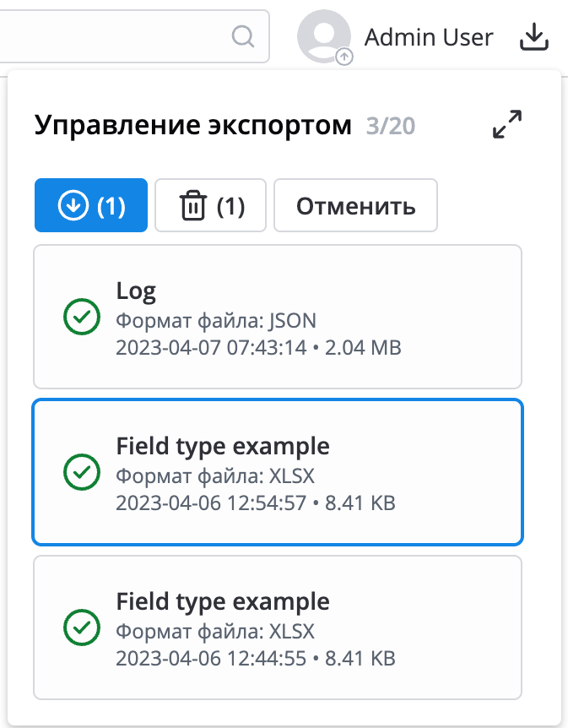The image size is (568, 728).
Task: Click the 3/20 export counter
Action: click(x=391, y=127)
